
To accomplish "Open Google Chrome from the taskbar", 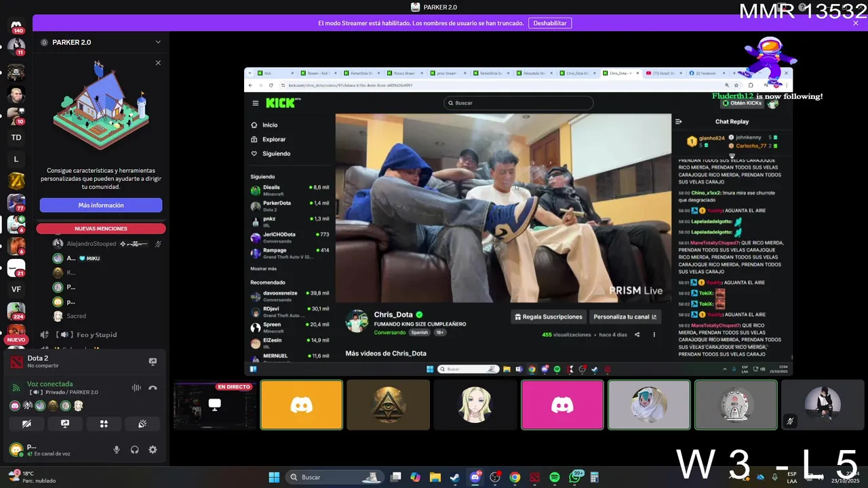I will [515, 477].
